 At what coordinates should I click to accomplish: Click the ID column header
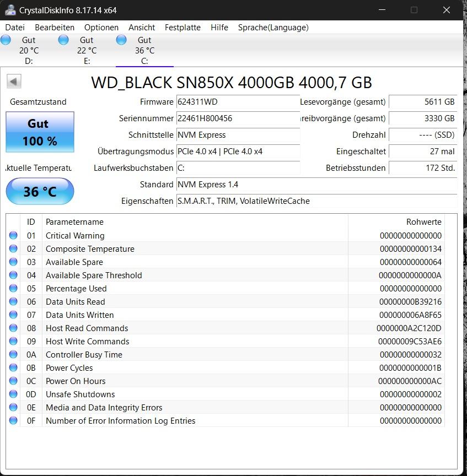click(31, 222)
